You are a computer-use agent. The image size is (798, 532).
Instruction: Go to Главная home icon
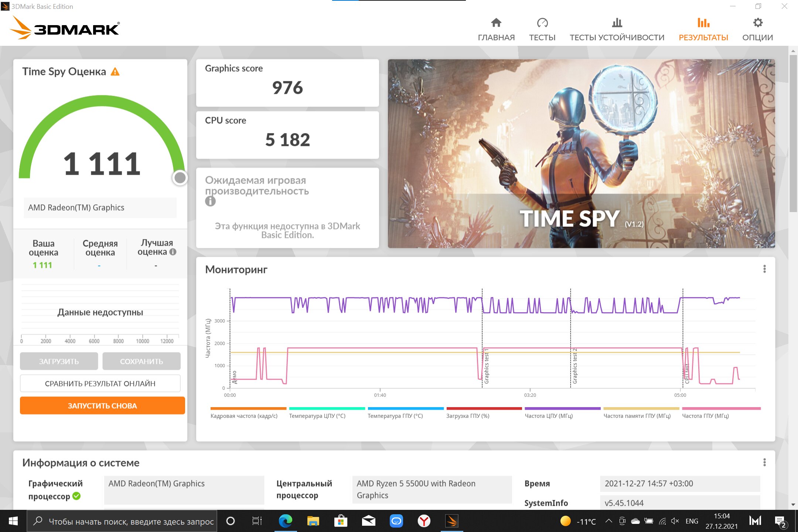pos(496,23)
